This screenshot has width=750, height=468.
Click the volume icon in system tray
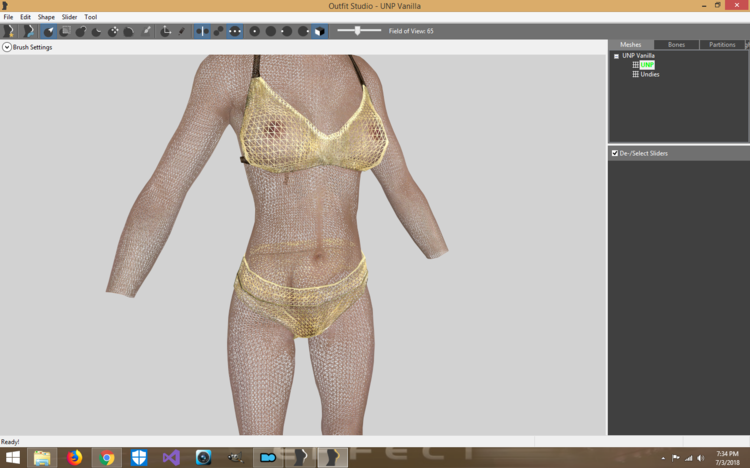pos(700,458)
